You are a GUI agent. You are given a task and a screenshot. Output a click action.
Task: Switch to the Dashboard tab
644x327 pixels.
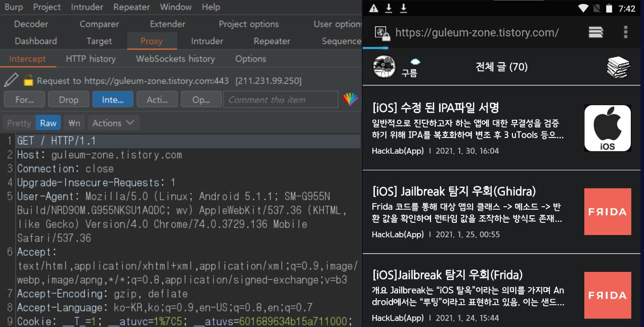click(x=36, y=41)
